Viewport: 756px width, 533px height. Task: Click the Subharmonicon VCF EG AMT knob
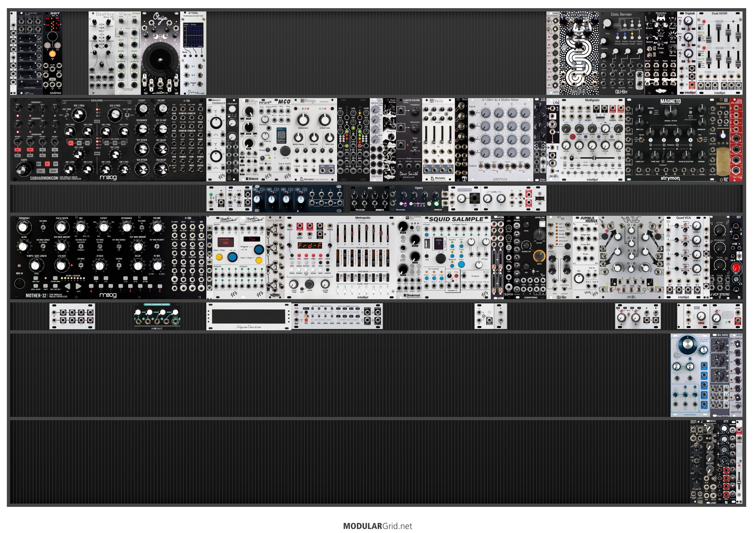coord(161,129)
